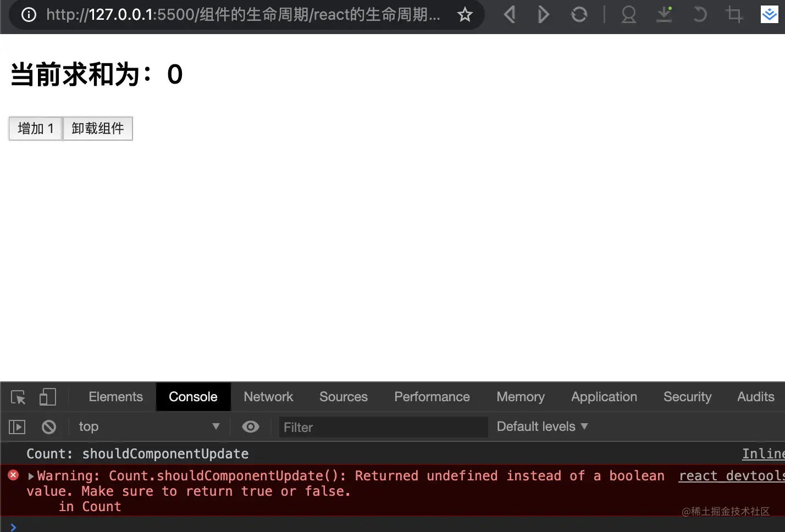This screenshot has height=532, width=785.
Task: Reload the page with the refresh icon
Action: 579,15
